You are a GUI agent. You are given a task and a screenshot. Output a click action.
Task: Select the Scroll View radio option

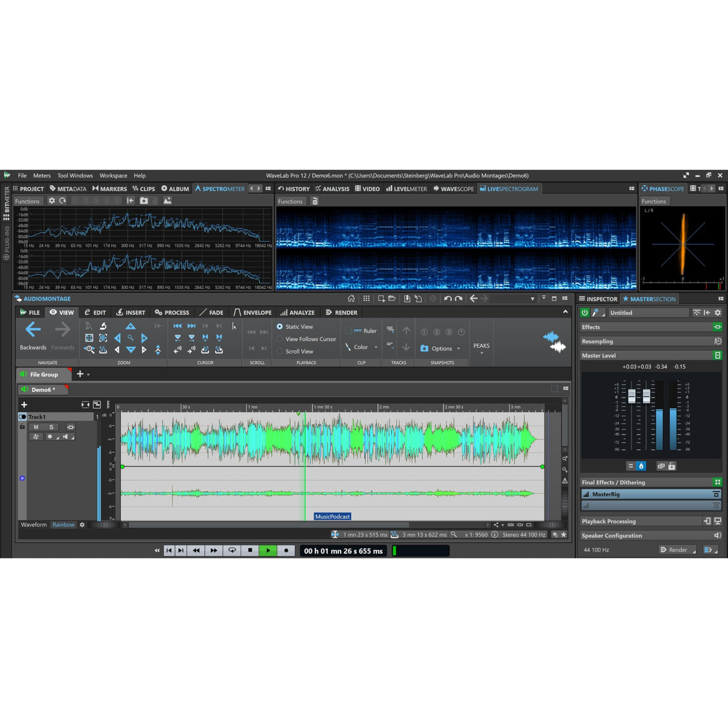coord(279,351)
